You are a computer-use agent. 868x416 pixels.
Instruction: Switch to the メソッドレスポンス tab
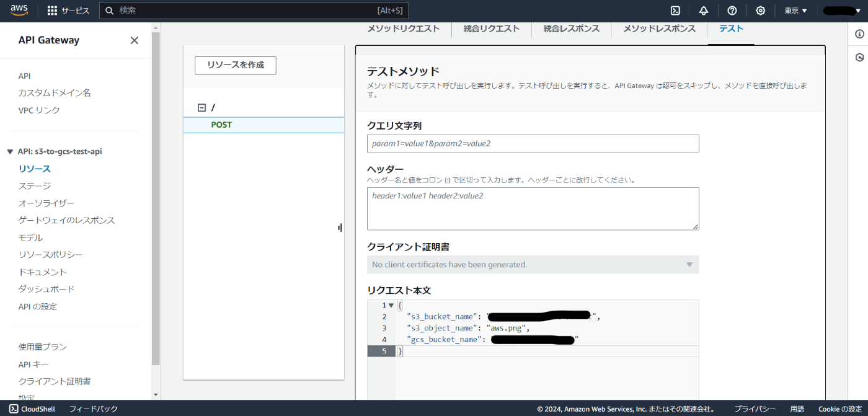pyautogui.click(x=659, y=29)
